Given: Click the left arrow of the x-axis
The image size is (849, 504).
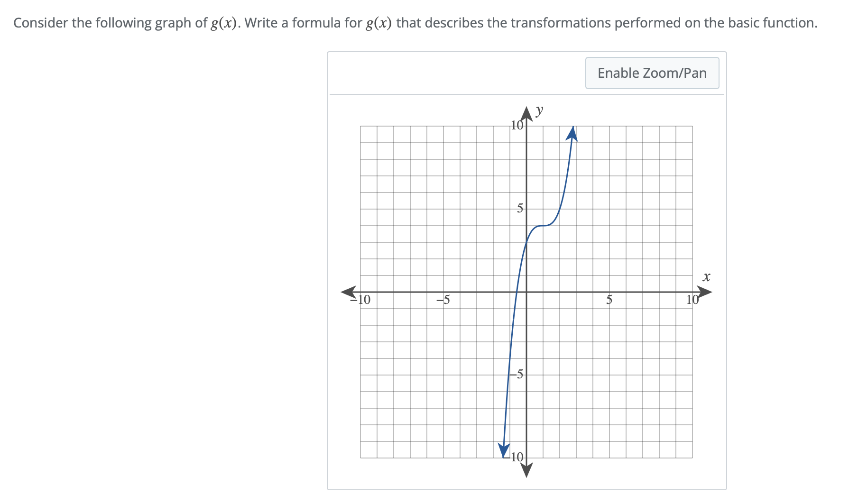Looking at the screenshot, I should point(347,291).
